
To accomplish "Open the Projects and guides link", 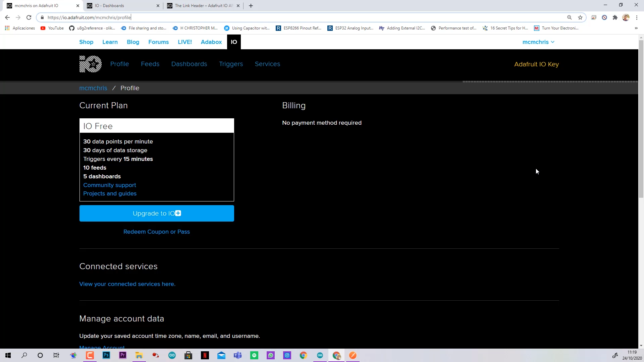I will [110, 193].
